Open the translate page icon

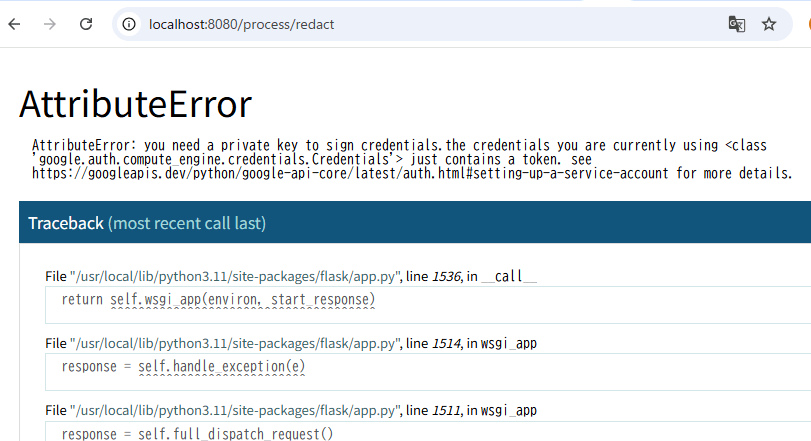(736, 24)
